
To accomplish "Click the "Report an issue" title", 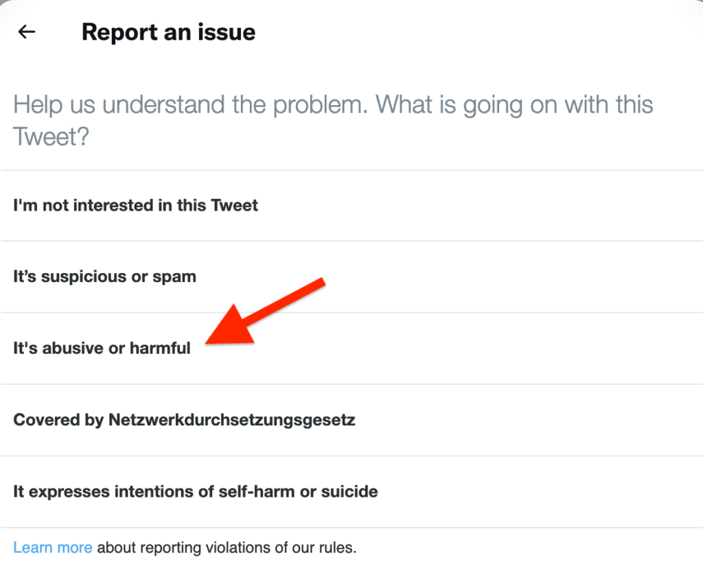I will coord(168,32).
